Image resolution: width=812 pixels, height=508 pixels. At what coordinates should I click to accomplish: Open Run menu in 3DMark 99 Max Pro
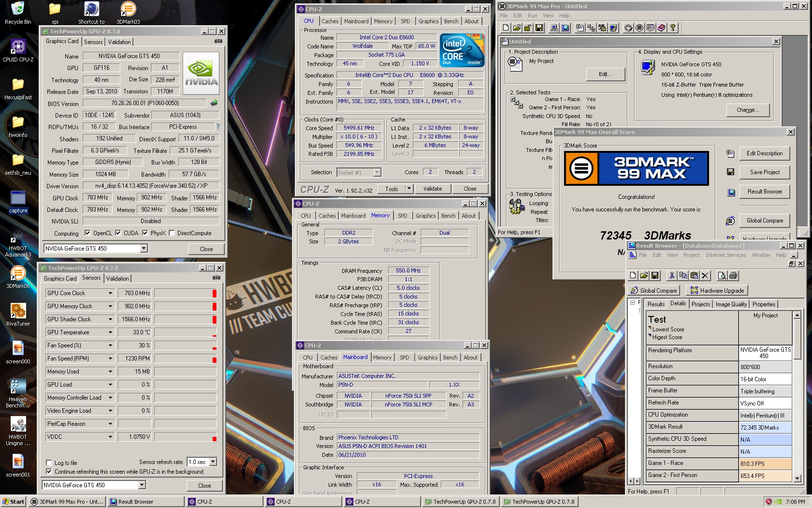pos(532,15)
